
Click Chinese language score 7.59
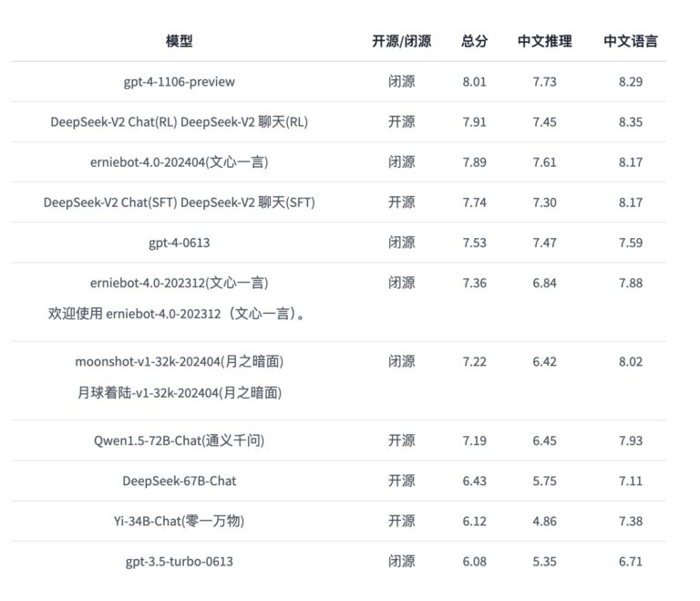(x=631, y=243)
